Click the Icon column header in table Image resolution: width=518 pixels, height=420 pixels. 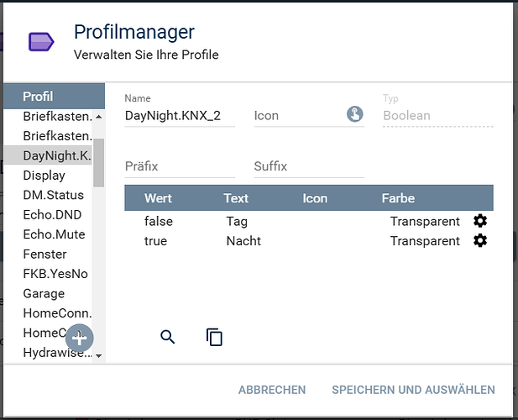[x=315, y=198]
